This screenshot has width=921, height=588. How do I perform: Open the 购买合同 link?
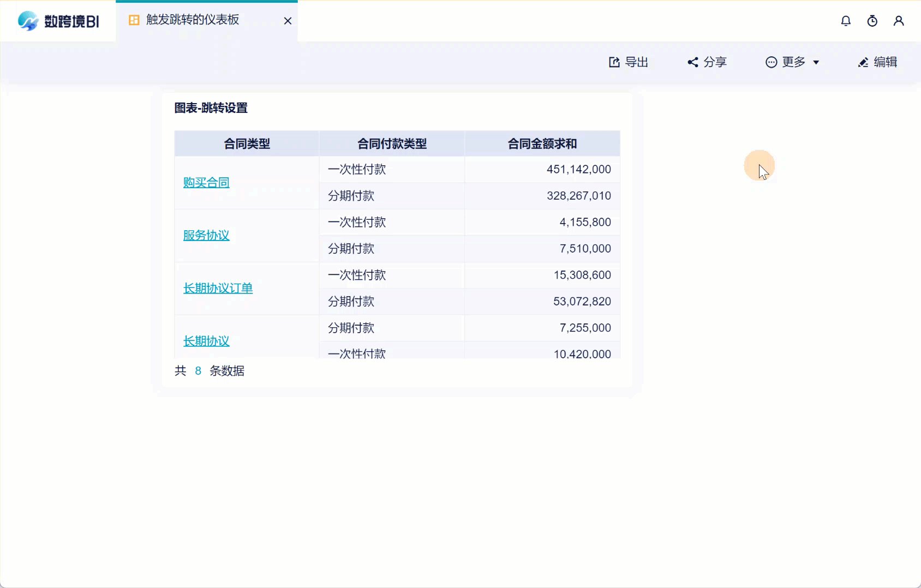pyautogui.click(x=206, y=182)
